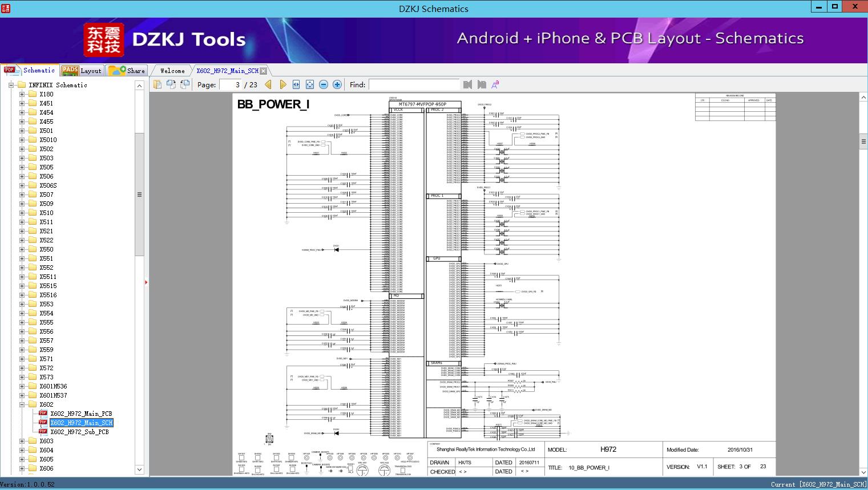Expand the X501 folder
The image size is (868, 490).
[x=22, y=131]
